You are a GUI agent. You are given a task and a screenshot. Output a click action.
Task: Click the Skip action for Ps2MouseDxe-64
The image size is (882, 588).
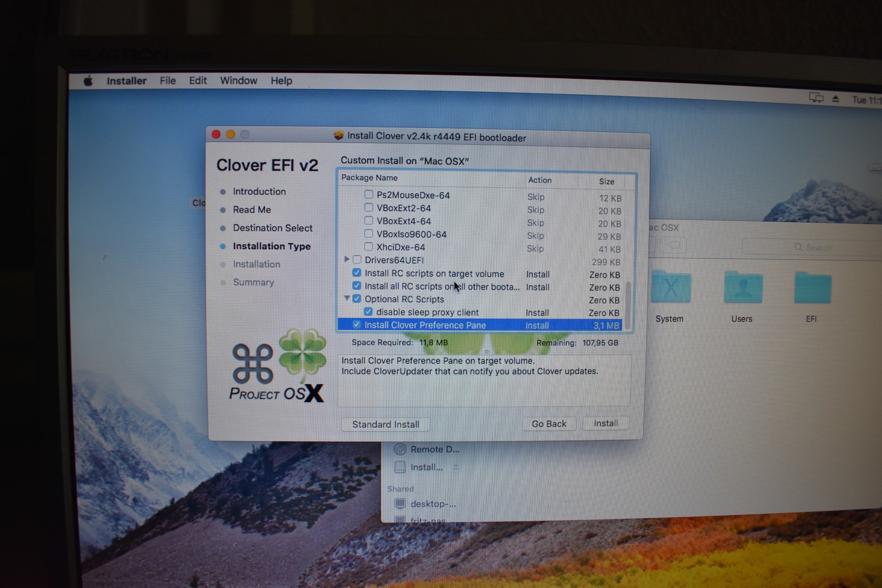click(536, 197)
